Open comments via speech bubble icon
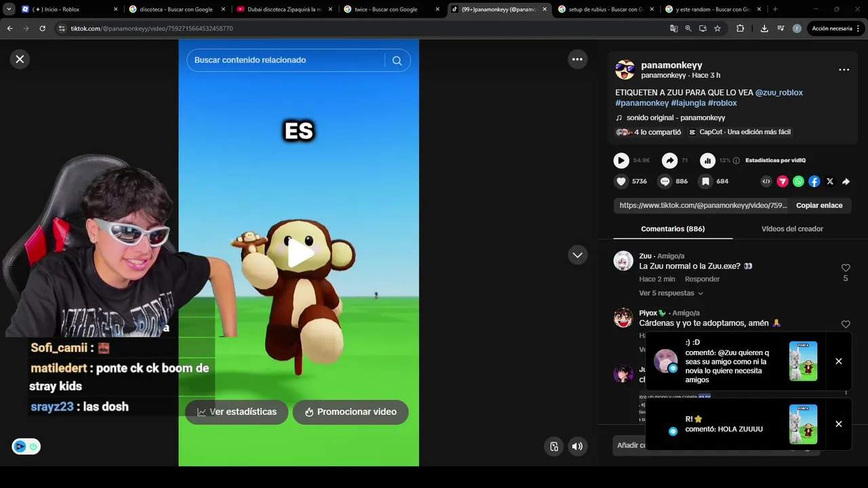This screenshot has width=868, height=488. [x=665, y=182]
